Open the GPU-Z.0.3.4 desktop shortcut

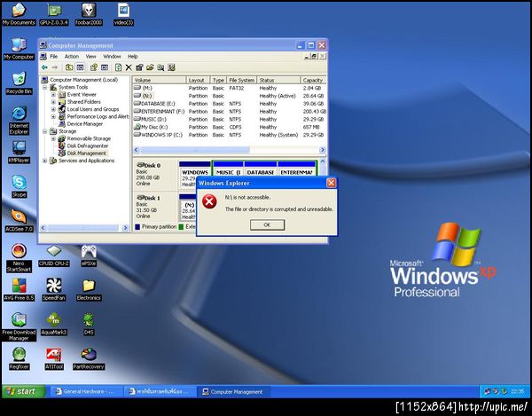(x=54, y=14)
